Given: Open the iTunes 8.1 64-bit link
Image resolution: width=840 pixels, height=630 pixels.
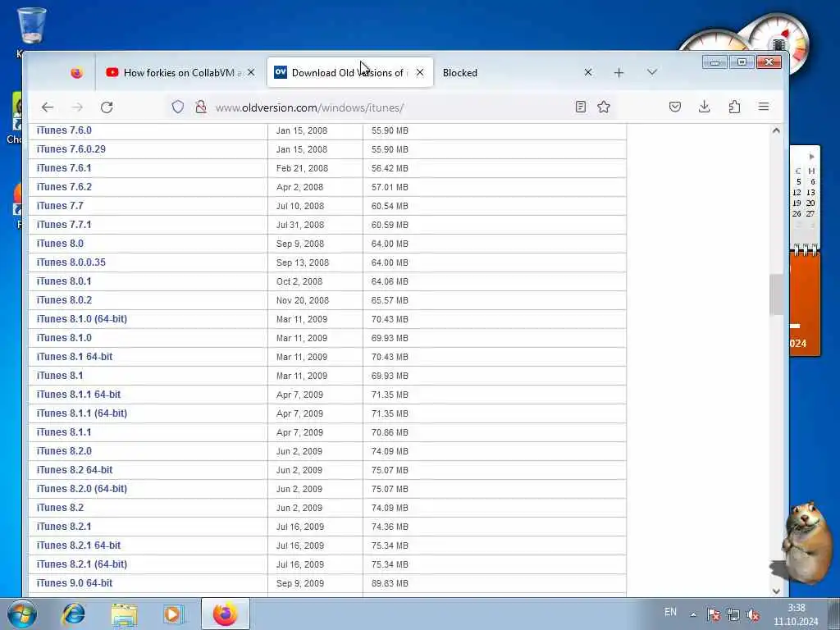Looking at the screenshot, I should pos(75,356).
